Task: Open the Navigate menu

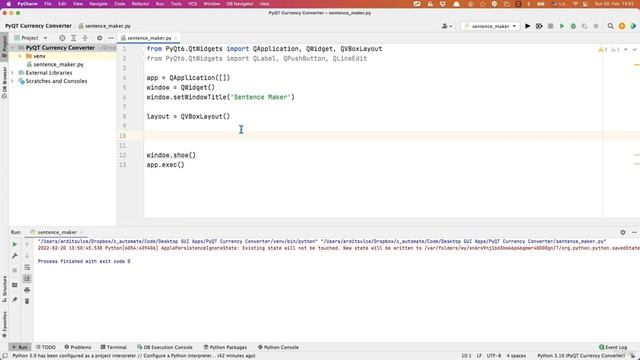Action: pyautogui.click(x=98, y=4)
